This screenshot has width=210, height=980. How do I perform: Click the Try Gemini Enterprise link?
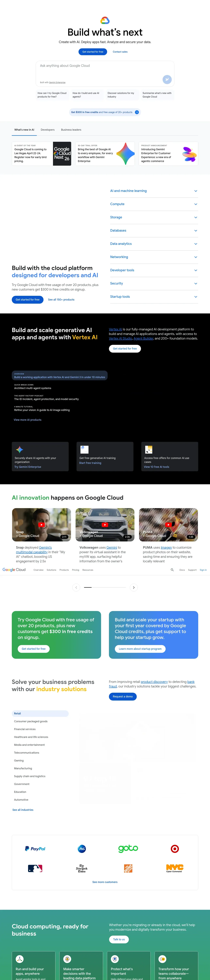(28, 467)
